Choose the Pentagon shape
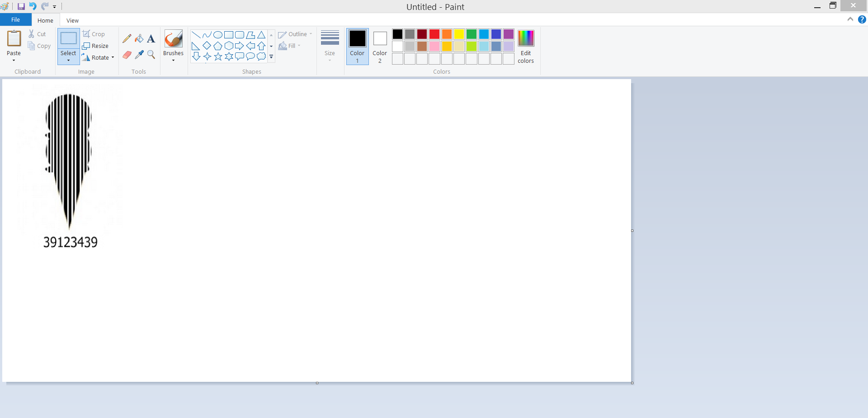Image resolution: width=868 pixels, height=418 pixels. pos(217,46)
